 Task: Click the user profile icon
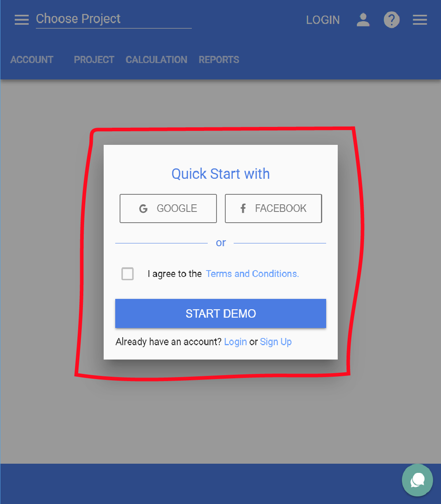tap(363, 20)
